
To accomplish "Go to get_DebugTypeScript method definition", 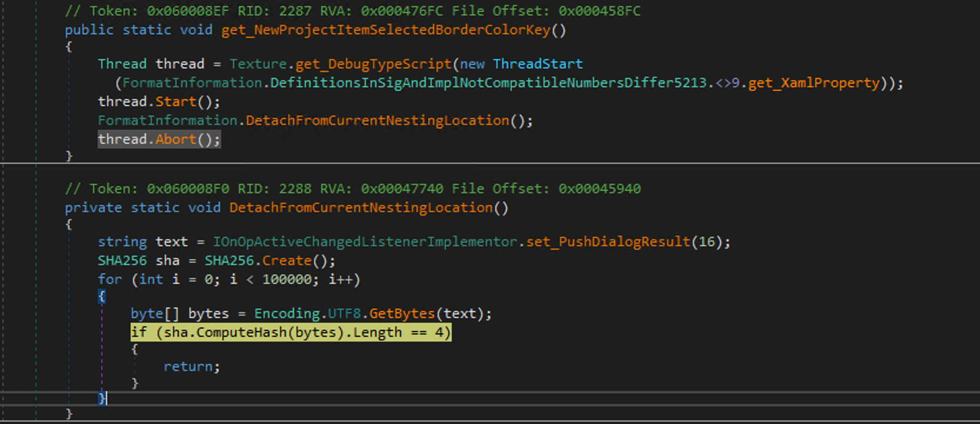I will (x=373, y=64).
